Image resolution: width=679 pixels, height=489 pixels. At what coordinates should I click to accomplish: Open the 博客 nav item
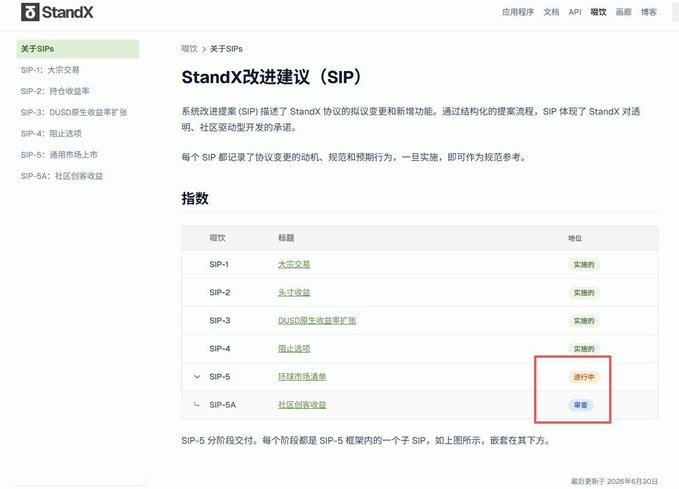(x=649, y=12)
